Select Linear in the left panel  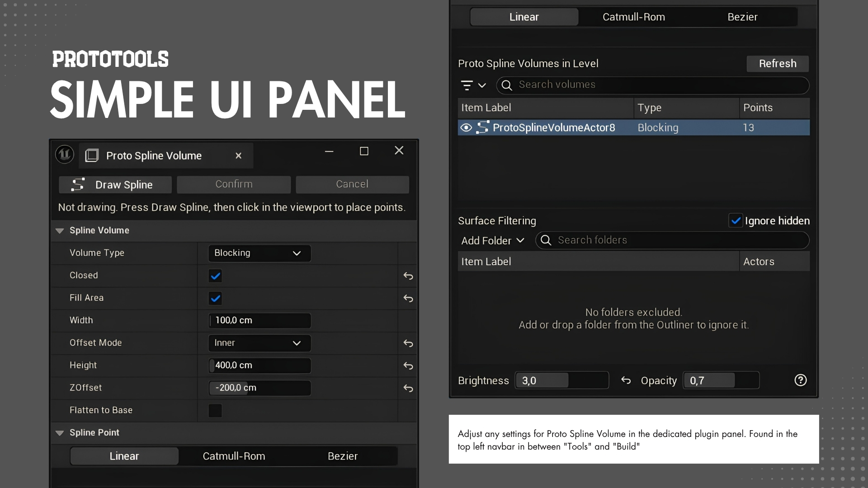(x=124, y=456)
